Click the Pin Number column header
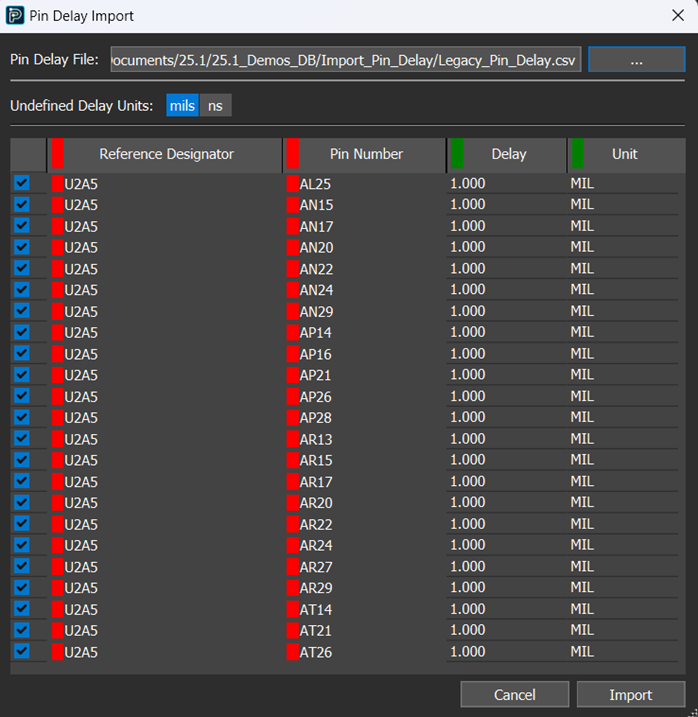 [366, 154]
